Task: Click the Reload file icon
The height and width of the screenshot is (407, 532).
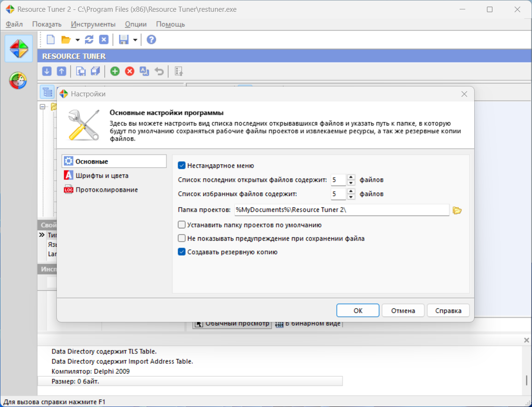Action: 89,39
